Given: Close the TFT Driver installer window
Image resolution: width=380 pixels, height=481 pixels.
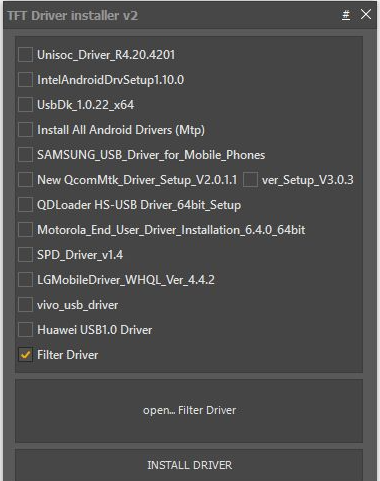Looking at the screenshot, I should (366, 14).
